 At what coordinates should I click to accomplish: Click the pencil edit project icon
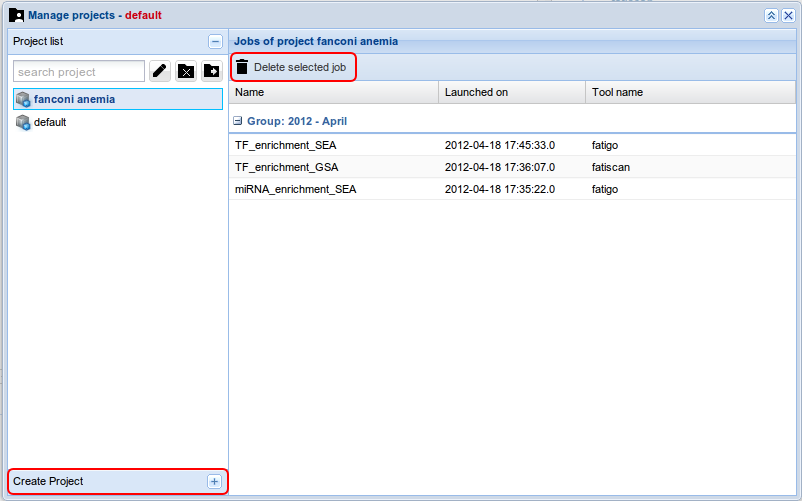(160, 71)
